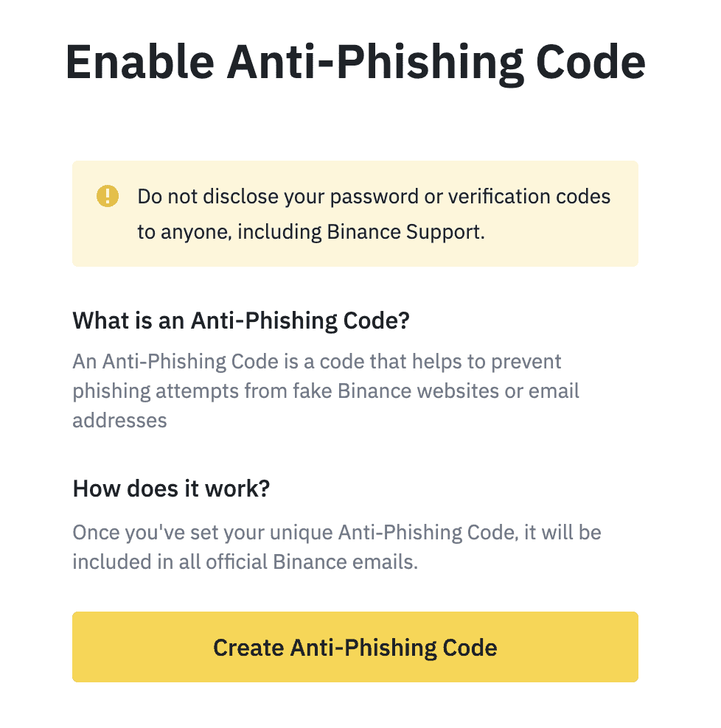Click 'Binance Support' in the warning banner
This screenshot has height=728, width=721.
click(405, 232)
